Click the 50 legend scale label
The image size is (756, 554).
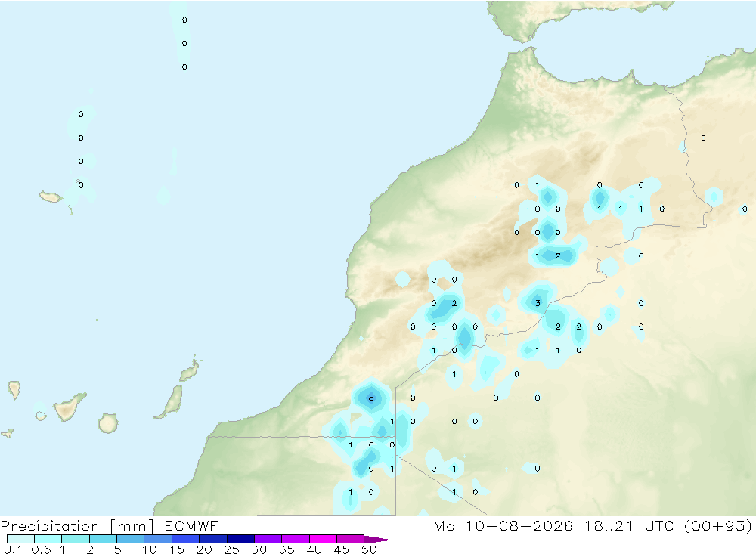[370, 549]
